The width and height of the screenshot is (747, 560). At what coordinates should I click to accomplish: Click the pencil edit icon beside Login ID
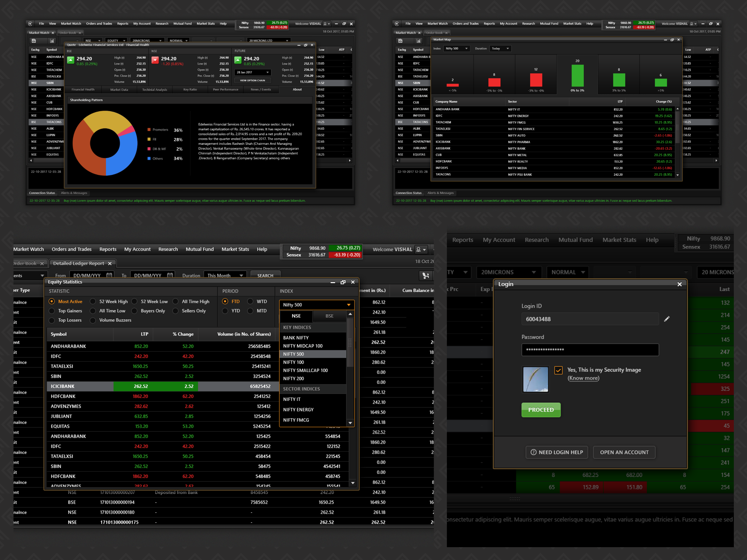tap(667, 319)
